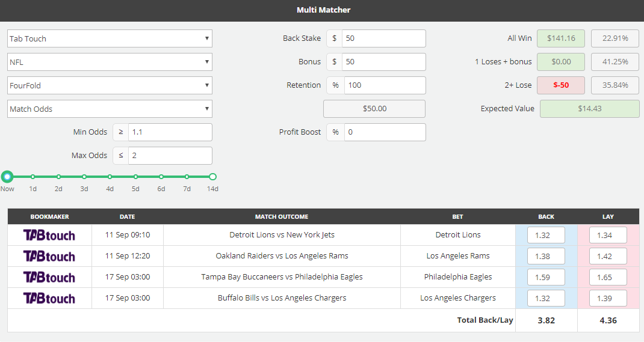Click lay odds 1.42 for Los Angeles Rams
644x342 pixels.
pyautogui.click(x=608, y=256)
